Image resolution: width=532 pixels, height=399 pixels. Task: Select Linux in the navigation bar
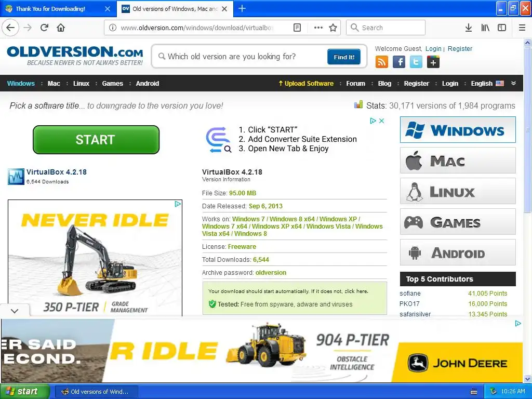pos(81,84)
